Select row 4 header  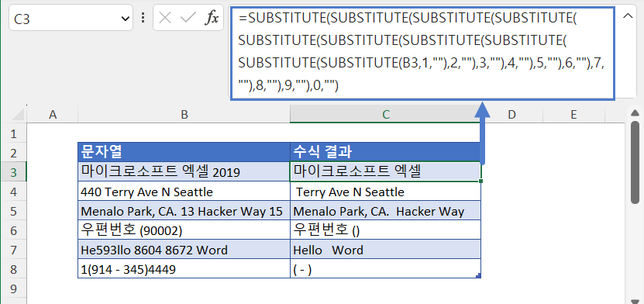(13, 192)
